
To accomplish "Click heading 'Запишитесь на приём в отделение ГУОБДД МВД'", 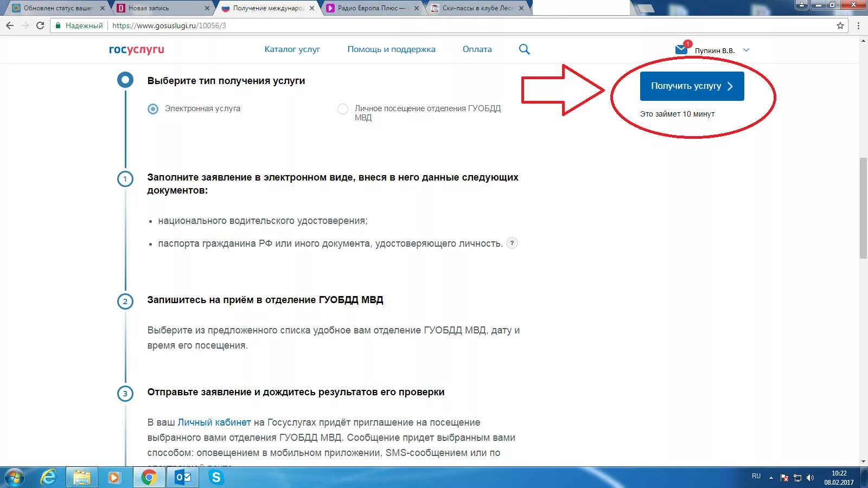I will [265, 300].
